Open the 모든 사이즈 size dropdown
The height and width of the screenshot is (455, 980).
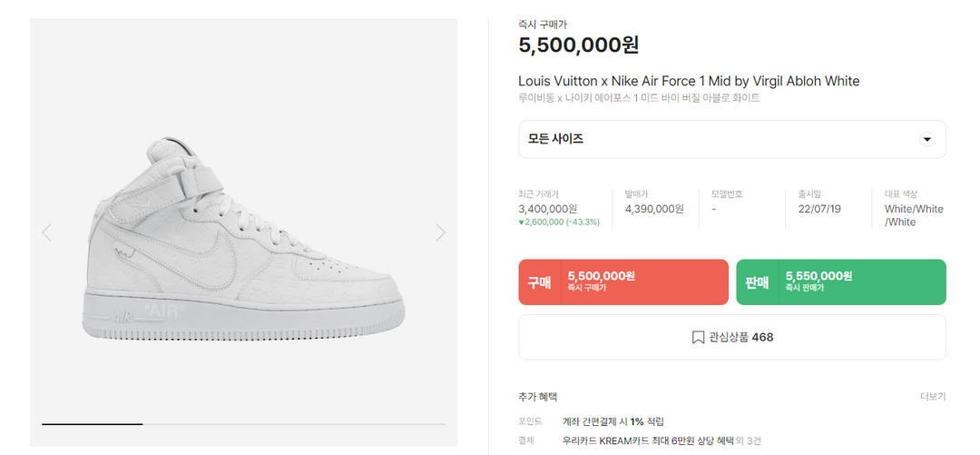[731, 139]
